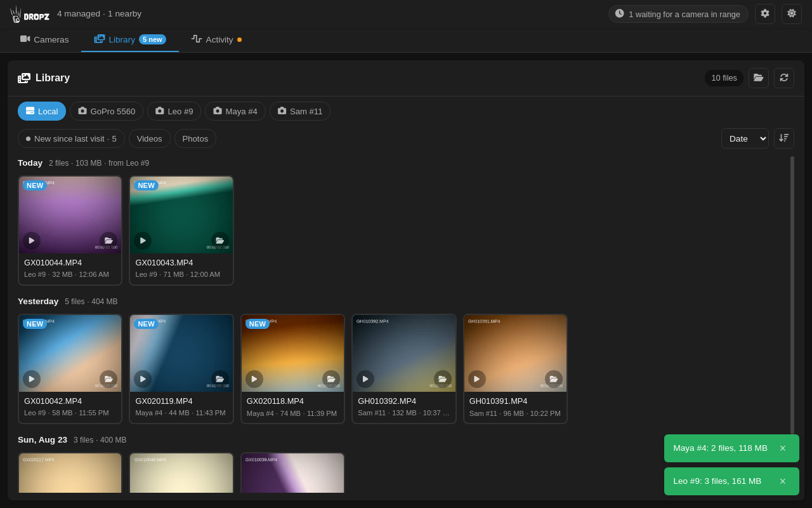Play the GX010042.MP4 video
The image size is (812, 508).
click(x=32, y=379)
